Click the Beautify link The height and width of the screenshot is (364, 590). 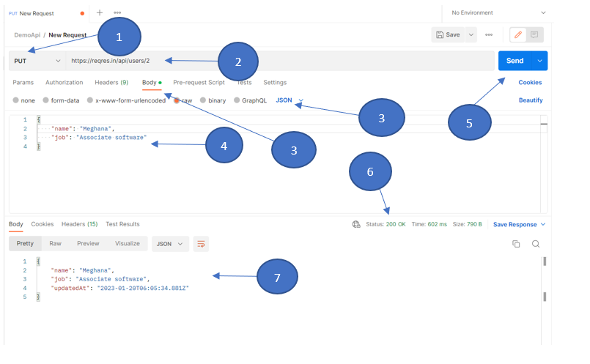(x=531, y=100)
